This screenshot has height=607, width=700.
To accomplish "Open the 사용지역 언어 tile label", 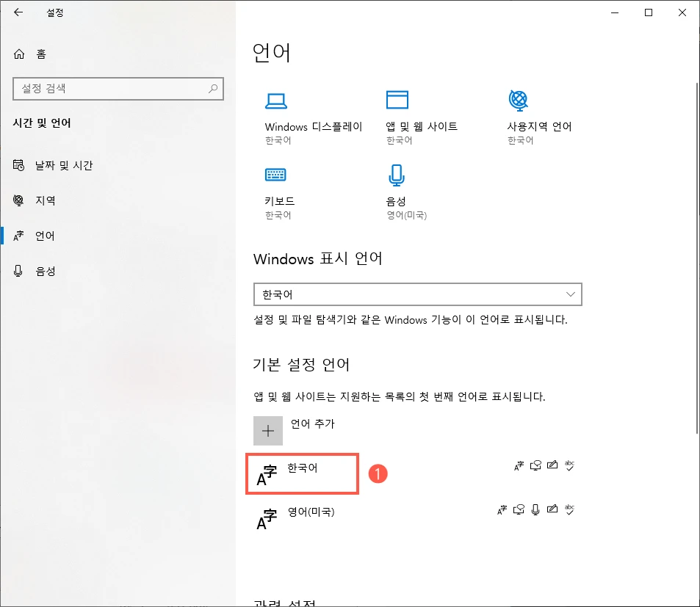I will pyautogui.click(x=539, y=127).
